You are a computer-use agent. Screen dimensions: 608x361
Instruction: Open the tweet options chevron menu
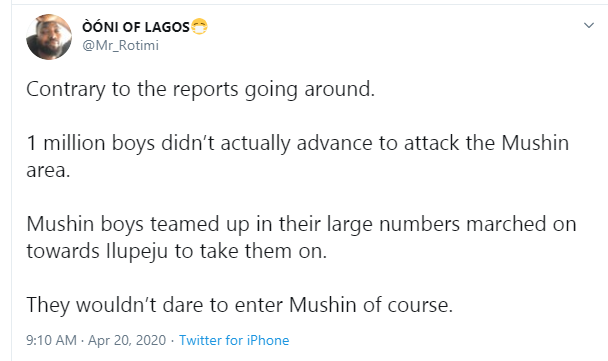click(589, 26)
